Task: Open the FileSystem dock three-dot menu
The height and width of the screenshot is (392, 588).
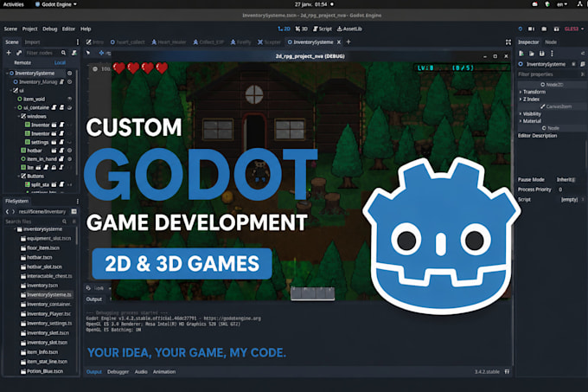Action: [78, 202]
